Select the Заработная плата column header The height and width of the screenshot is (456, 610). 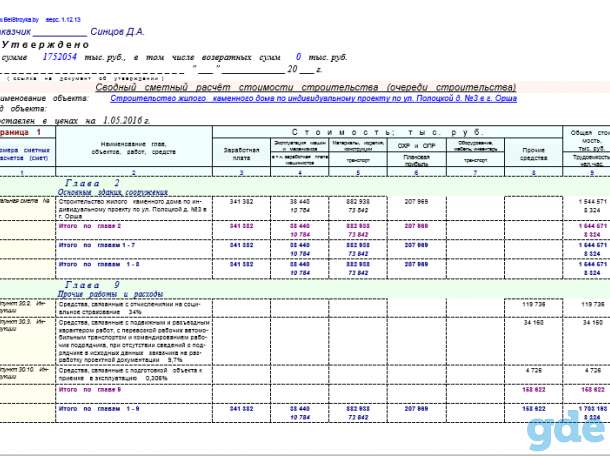click(242, 154)
